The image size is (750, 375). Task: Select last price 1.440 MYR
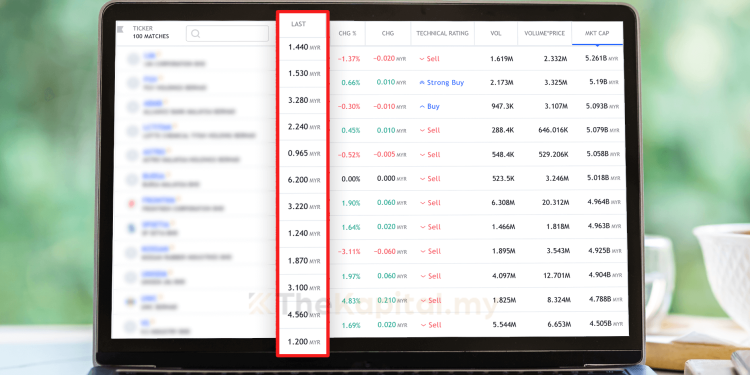[304, 47]
